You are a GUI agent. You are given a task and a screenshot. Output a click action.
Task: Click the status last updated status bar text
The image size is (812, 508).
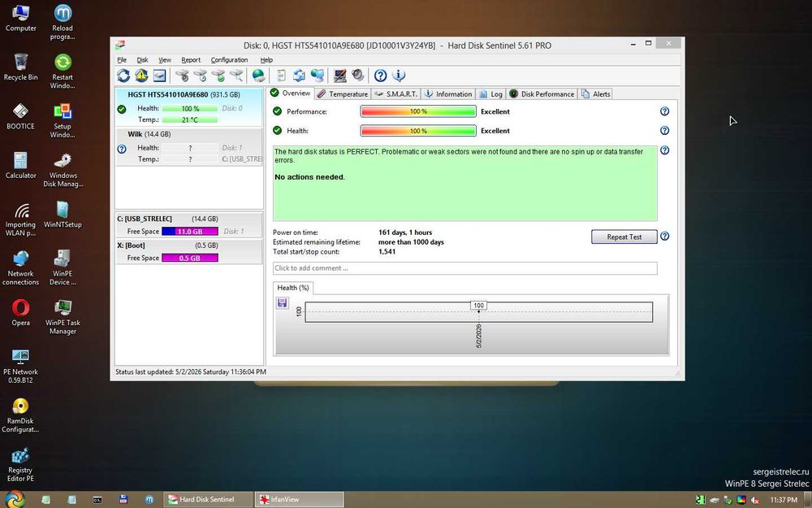pyautogui.click(x=191, y=371)
